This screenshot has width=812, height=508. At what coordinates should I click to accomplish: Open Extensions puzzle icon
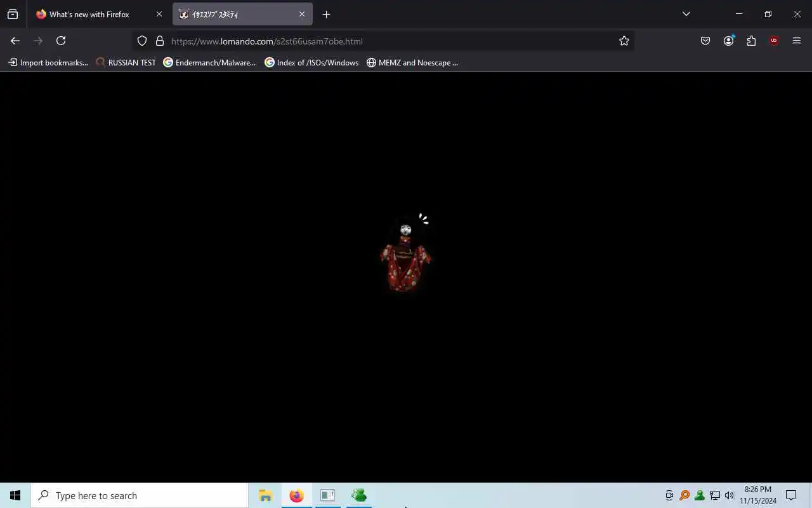(x=751, y=41)
